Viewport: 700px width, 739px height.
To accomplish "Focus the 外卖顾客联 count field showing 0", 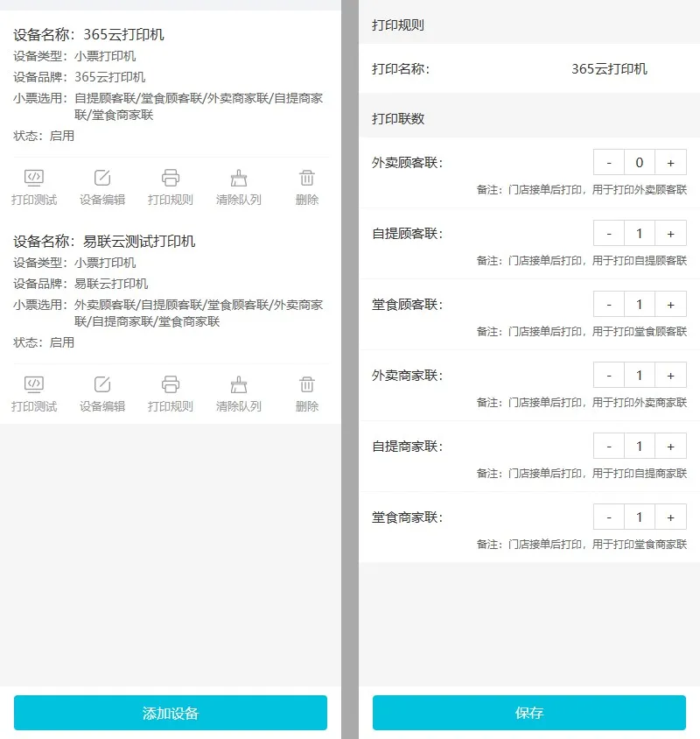I will 640,163.
